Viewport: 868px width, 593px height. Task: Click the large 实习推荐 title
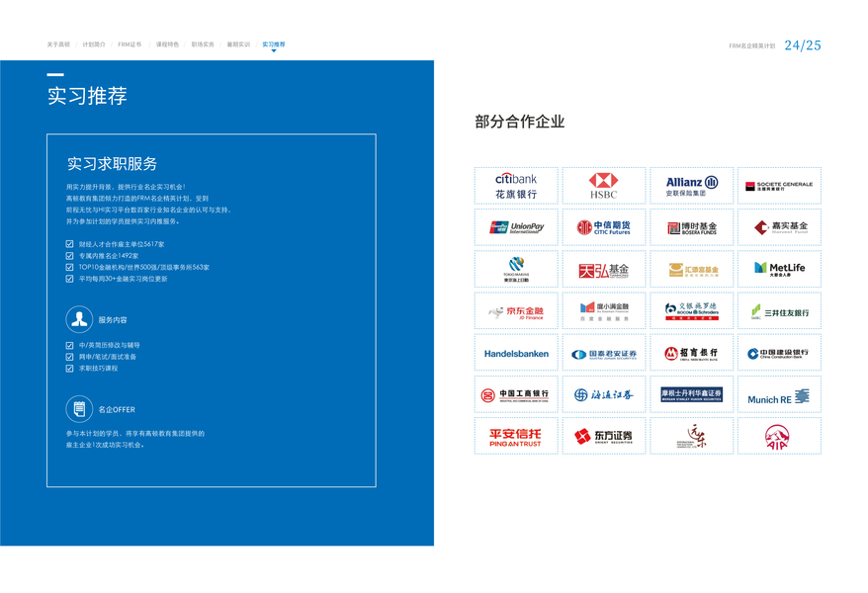87,96
